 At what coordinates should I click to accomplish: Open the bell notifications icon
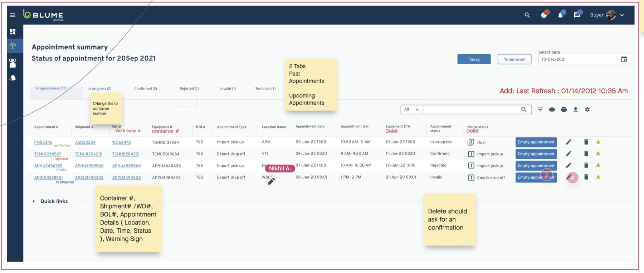560,15
